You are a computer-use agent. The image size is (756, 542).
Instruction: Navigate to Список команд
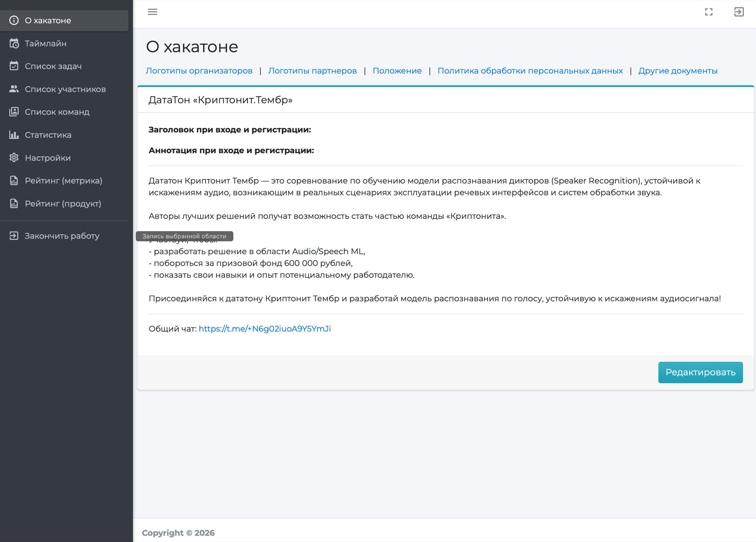[64, 112]
